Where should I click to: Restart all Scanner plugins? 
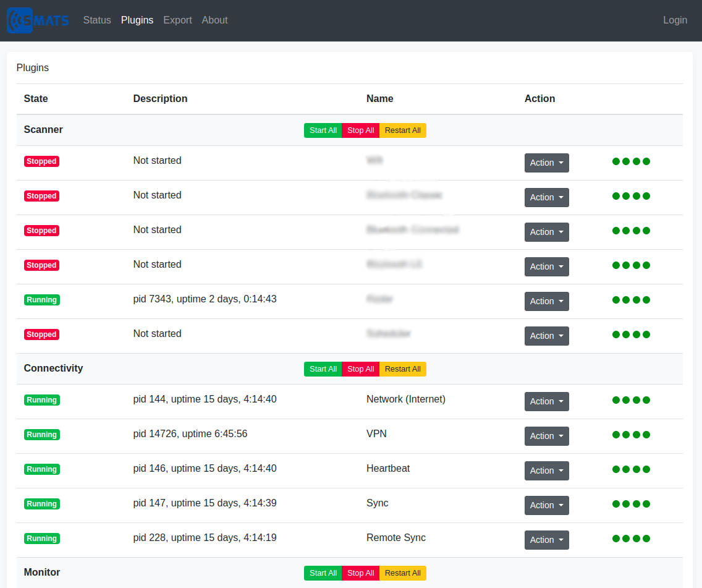click(402, 130)
